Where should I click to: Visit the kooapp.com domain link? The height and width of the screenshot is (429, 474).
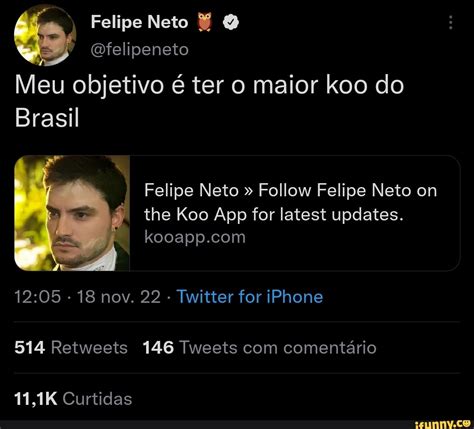[195, 237]
